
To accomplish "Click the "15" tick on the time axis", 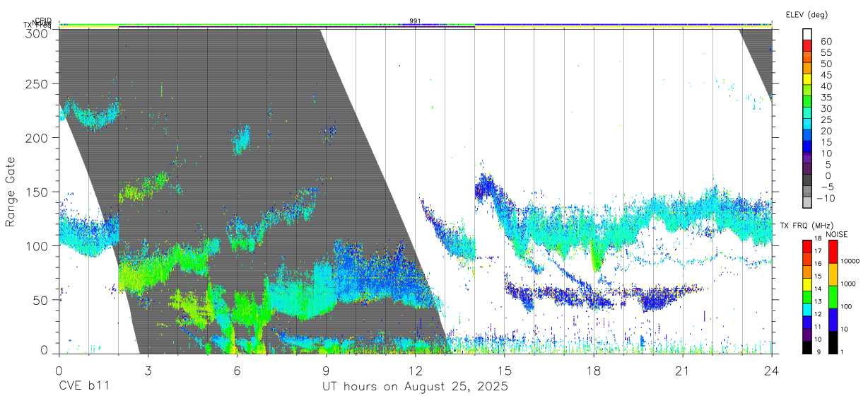I will click(504, 371).
